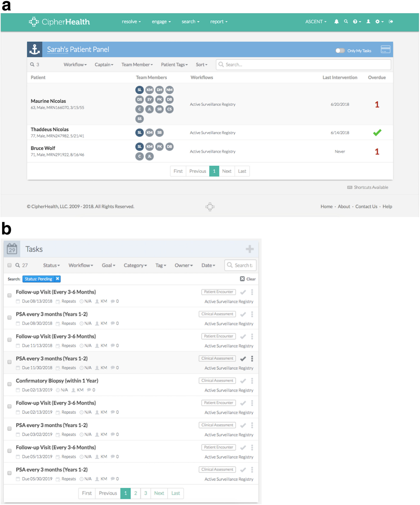Screen dimensions: 420x505
Task: Check the PSA task due 03/02/2019 checkbox
Action: pyautogui.click(x=9, y=428)
